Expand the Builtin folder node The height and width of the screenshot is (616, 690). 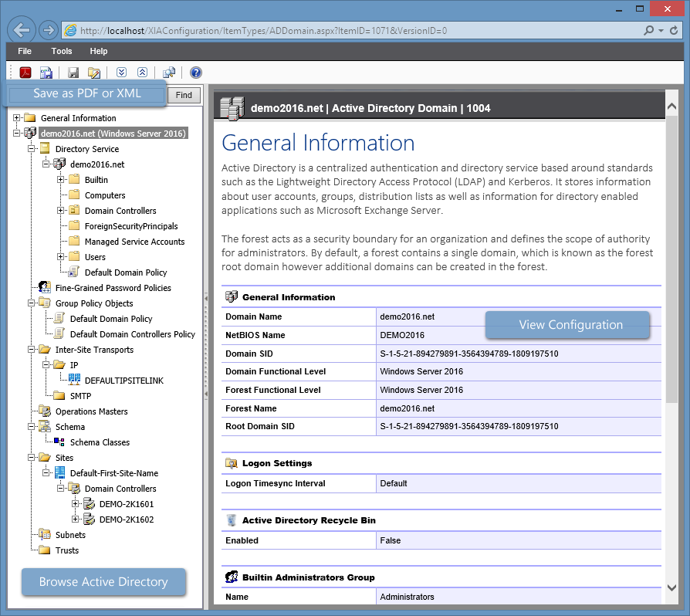60,180
